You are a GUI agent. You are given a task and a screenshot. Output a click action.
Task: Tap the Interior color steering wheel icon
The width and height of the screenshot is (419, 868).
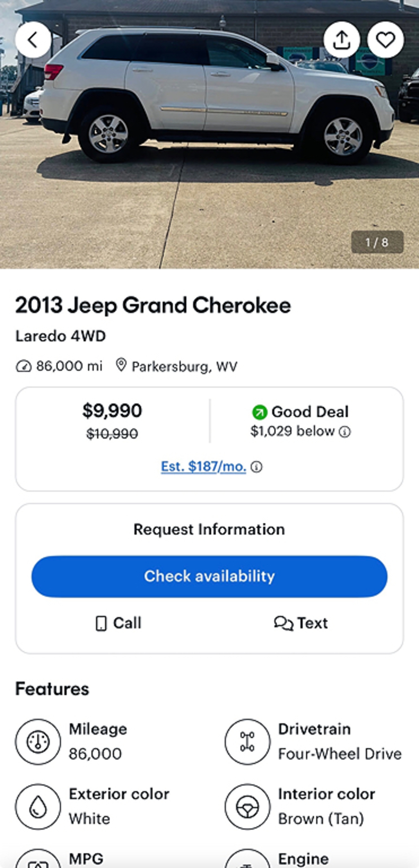click(247, 807)
